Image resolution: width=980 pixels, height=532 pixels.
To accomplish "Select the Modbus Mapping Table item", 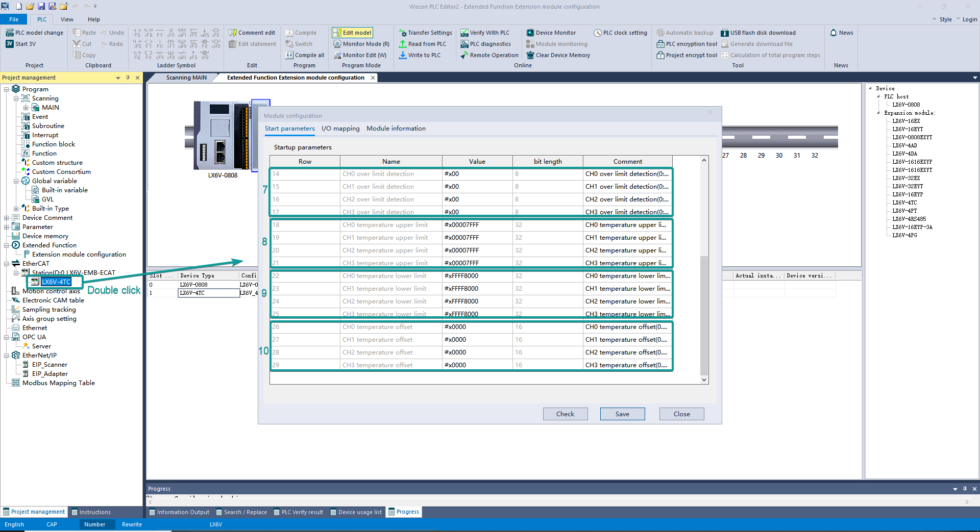I will pos(59,383).
